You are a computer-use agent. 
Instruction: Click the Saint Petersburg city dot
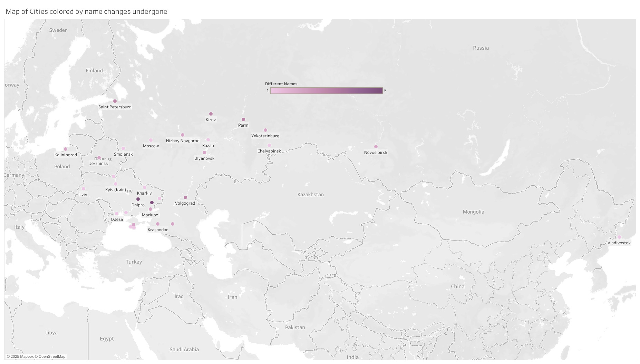pyautogui.click(x=115, y=101)
